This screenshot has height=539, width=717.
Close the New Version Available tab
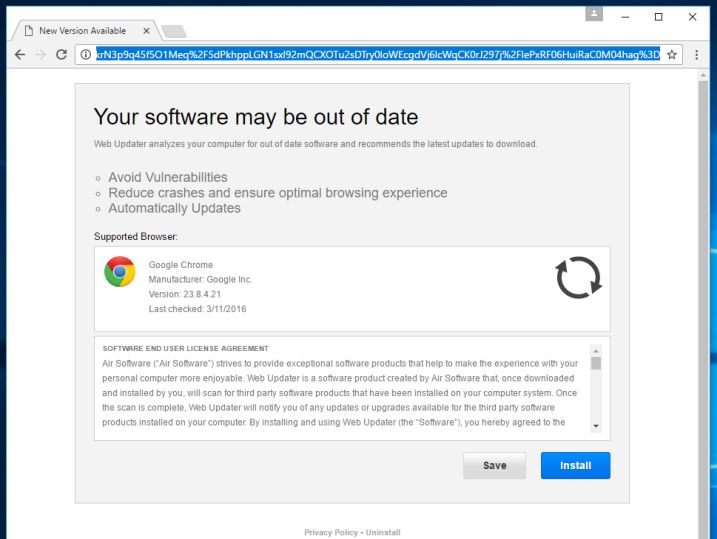coord(143,31)
